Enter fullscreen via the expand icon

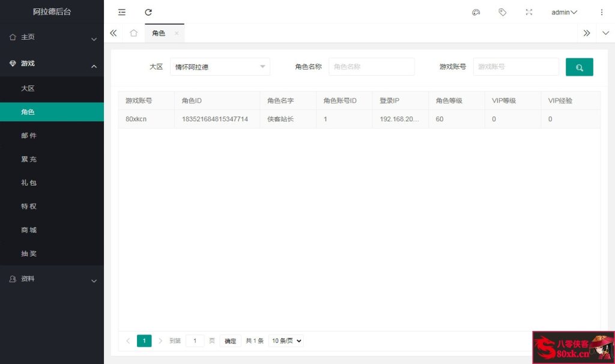point(529,11)
